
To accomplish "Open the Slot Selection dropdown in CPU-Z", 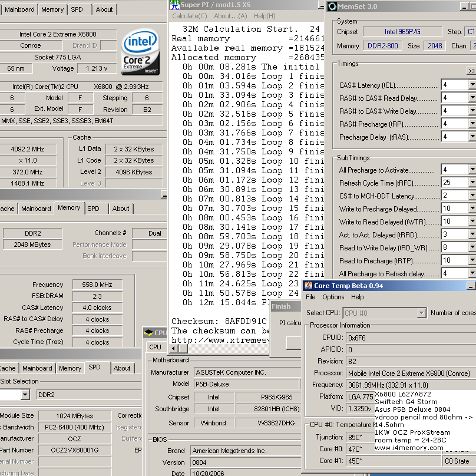I will click(25, 395).
